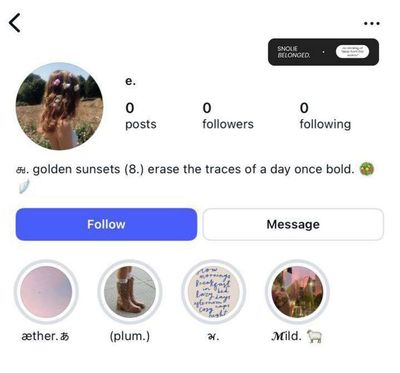Image resolution: width=400 pixels, height=373 pixels.
Task: Tap the white pill inside banner
Action: 352,52
